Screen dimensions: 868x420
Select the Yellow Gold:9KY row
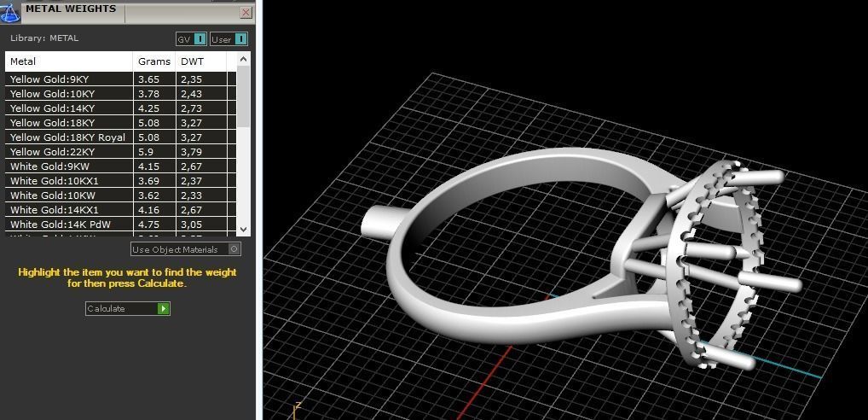[121, 79]
